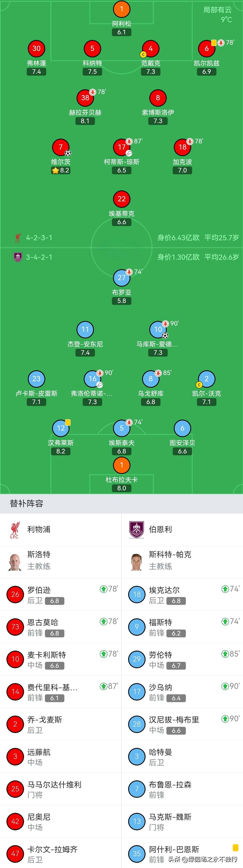Open substitute 福斯特's row
The width and height of the screenshot is (243, 868).
(x=182, y=627)
